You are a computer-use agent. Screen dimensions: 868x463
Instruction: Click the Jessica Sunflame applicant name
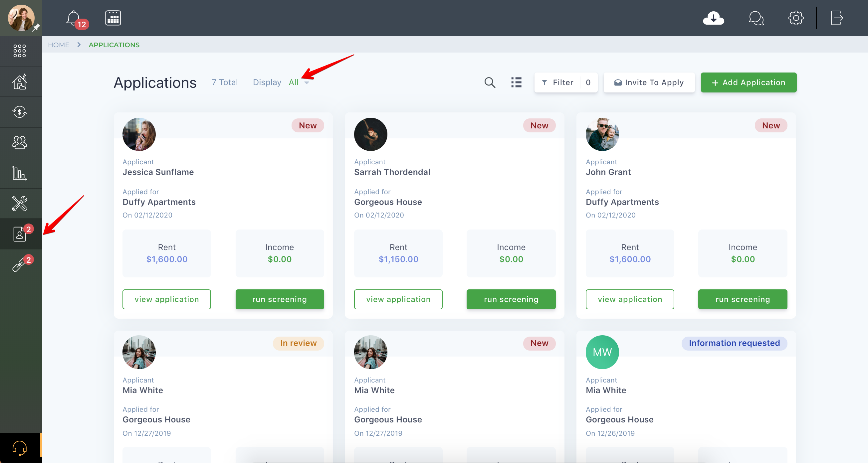coord(158,172)
